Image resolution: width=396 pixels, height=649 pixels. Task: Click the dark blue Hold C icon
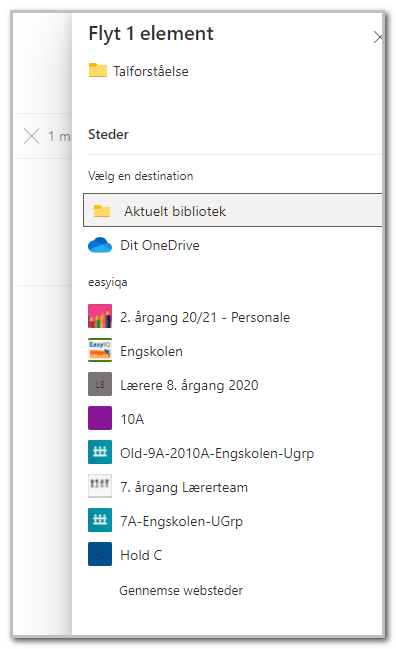pos(100,554)
